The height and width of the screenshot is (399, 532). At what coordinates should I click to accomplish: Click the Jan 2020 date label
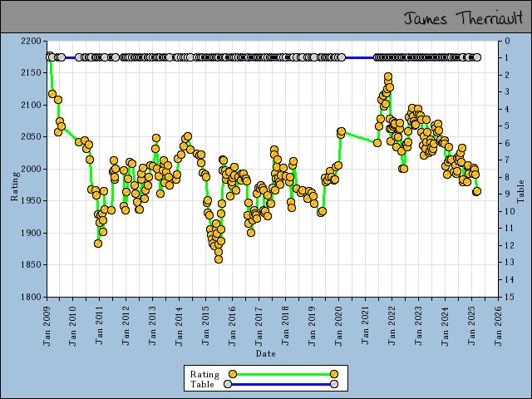click(x=338, y=327)
